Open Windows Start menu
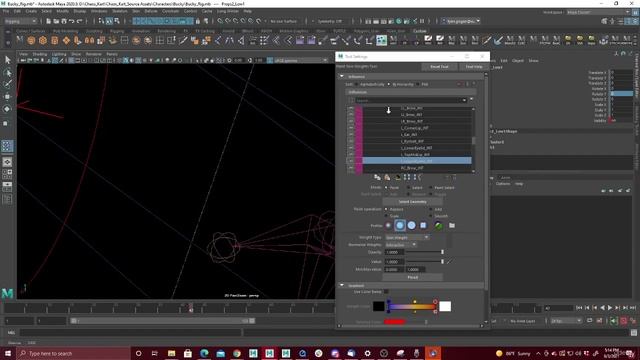The width and height of the screenshot is (640, 360). (x=8, y=353)
